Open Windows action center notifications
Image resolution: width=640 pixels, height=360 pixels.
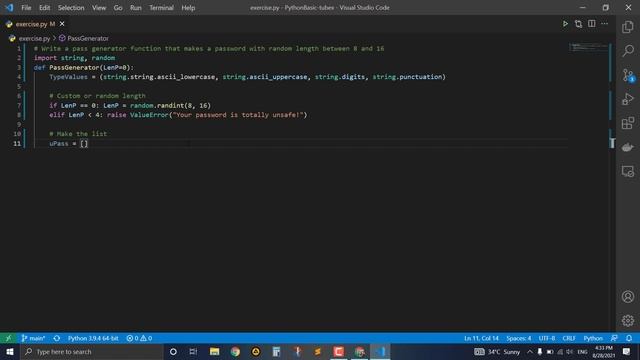[x=627, y=352]
